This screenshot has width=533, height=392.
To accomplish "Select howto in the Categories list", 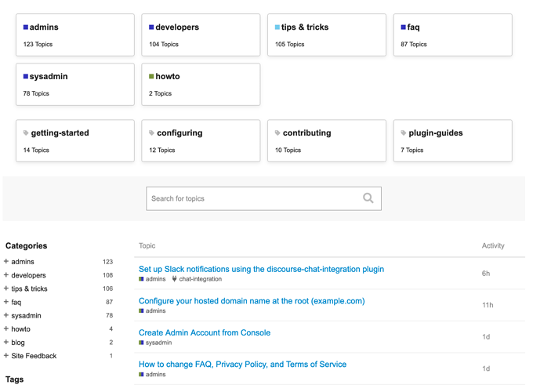I will pyautogui.click(x=20, y=329).
